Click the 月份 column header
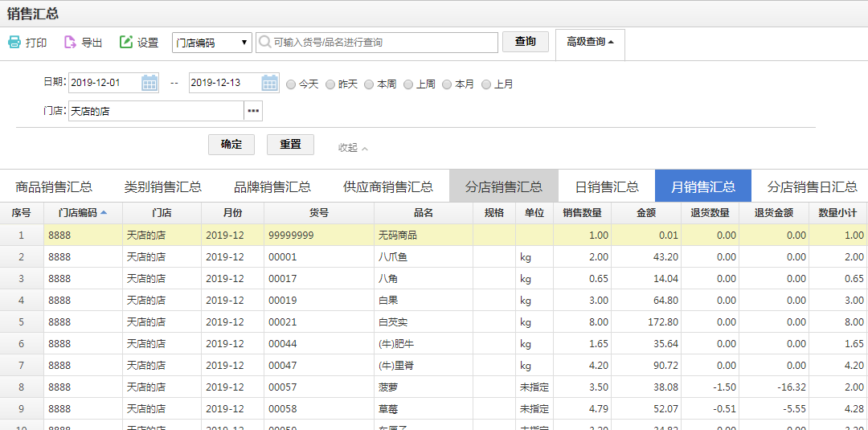 coord(232,213)
